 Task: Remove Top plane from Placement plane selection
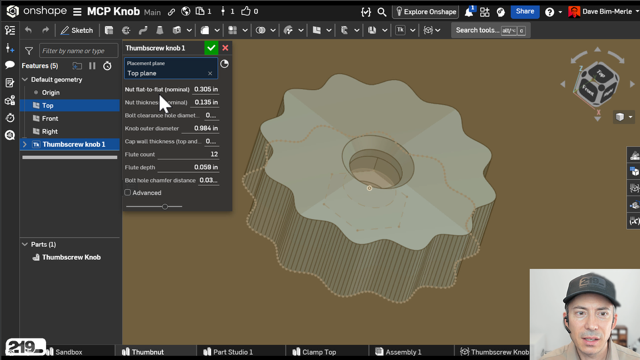pyautogui.click(x=210, y=73)
